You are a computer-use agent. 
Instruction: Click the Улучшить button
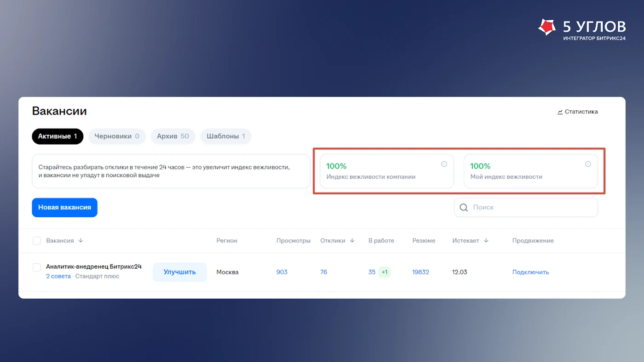[x=180, y=272]
